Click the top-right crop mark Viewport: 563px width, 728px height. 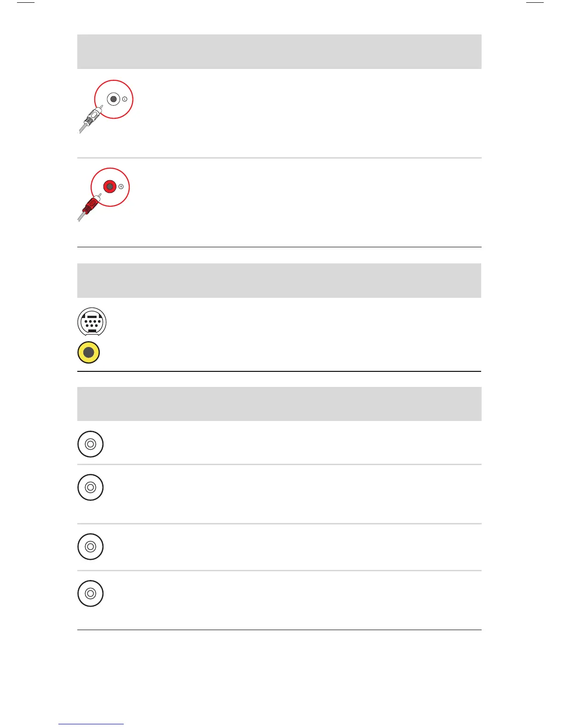[x=535, y=2]
